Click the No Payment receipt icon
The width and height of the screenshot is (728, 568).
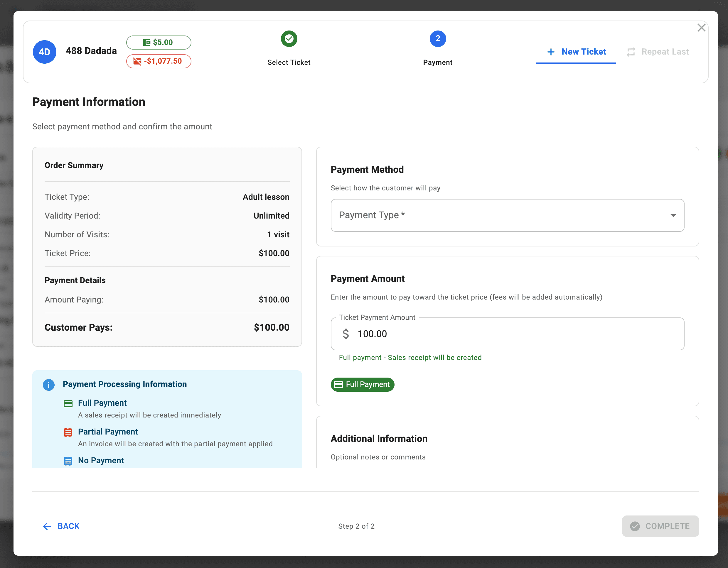(x=68, y=461)
